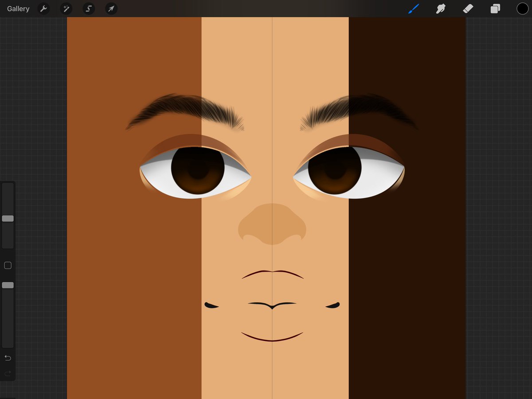Tap the nose shape on canvas
Image resolution: width=532 pixels, height=399 pixels.
[x=272, y=224]
